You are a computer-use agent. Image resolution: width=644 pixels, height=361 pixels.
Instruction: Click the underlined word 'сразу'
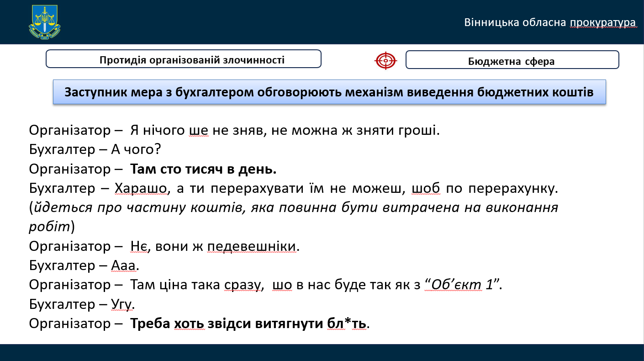click(x=242, y=285)
